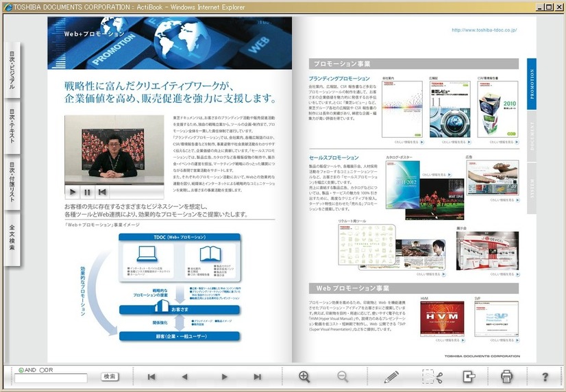This screenshot has width=566, height=392.
Task: Open the 広告 advertisement thumbnail
Action: (493, 177)
